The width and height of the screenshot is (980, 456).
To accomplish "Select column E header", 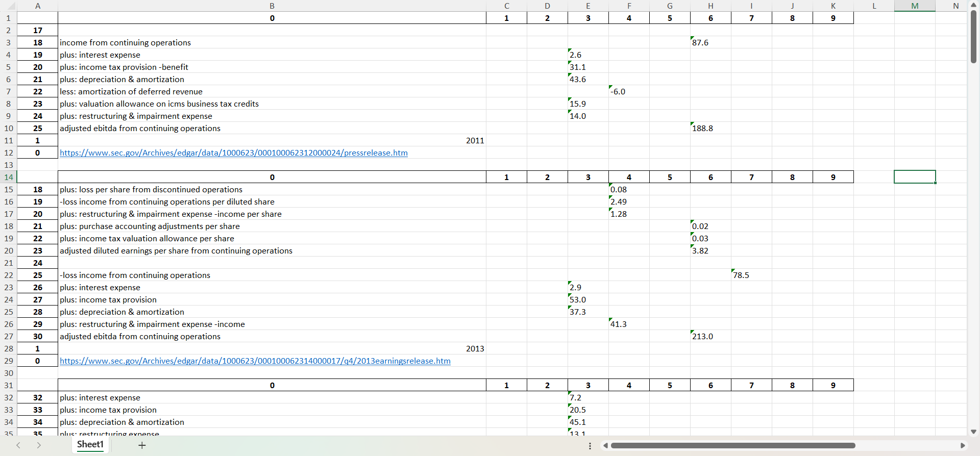I will [588, 6].
